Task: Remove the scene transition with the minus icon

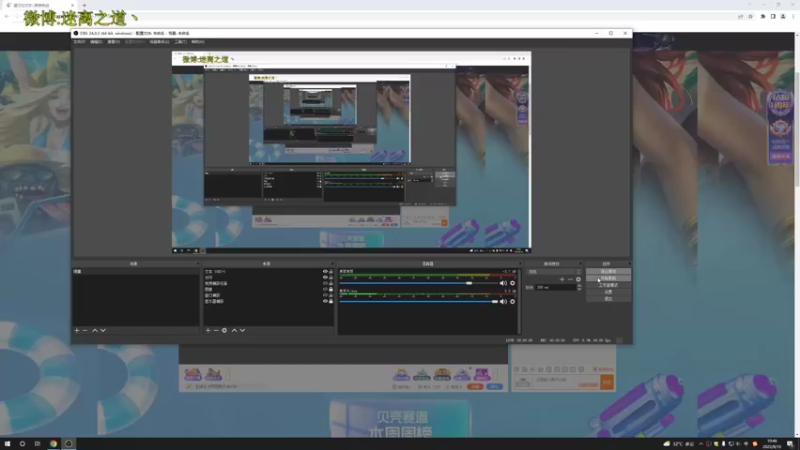Action: click(x=570, y=279)
